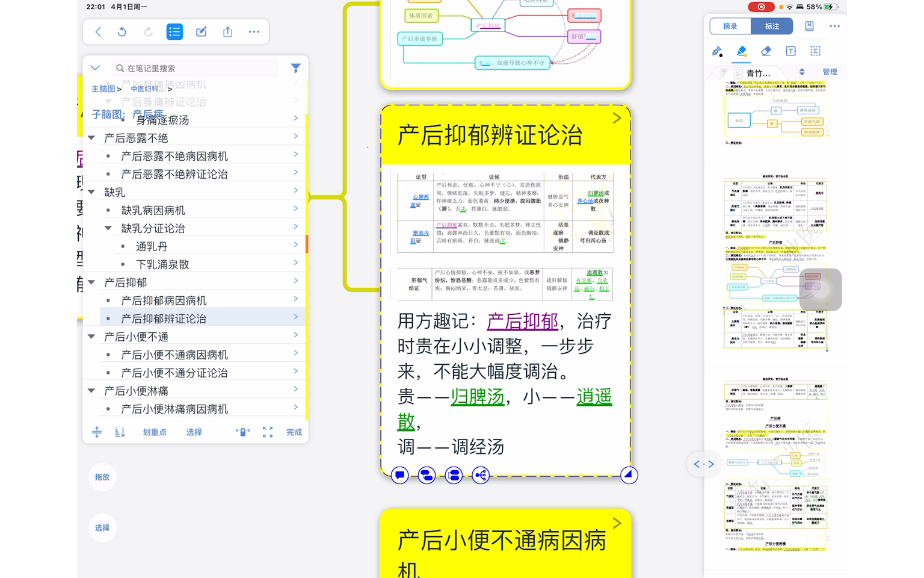
Task: Tap the page navigation arrows button
Action: point(704,464)
